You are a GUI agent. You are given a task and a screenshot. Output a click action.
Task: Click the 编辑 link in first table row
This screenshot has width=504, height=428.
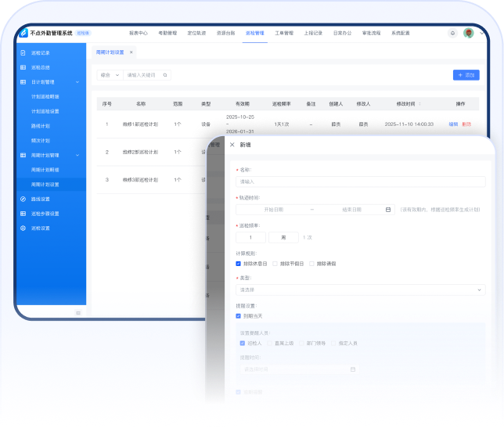[453, 124]
